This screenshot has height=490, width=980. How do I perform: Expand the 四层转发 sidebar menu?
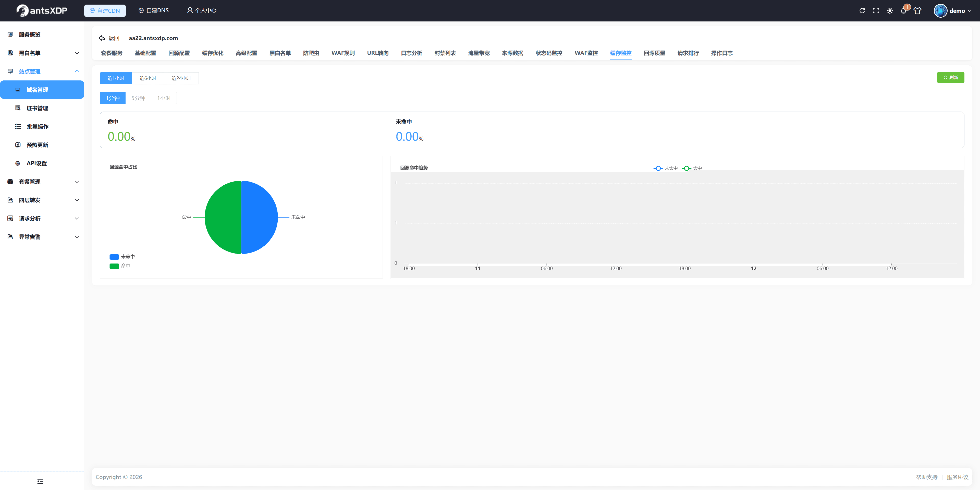[42, 200]
